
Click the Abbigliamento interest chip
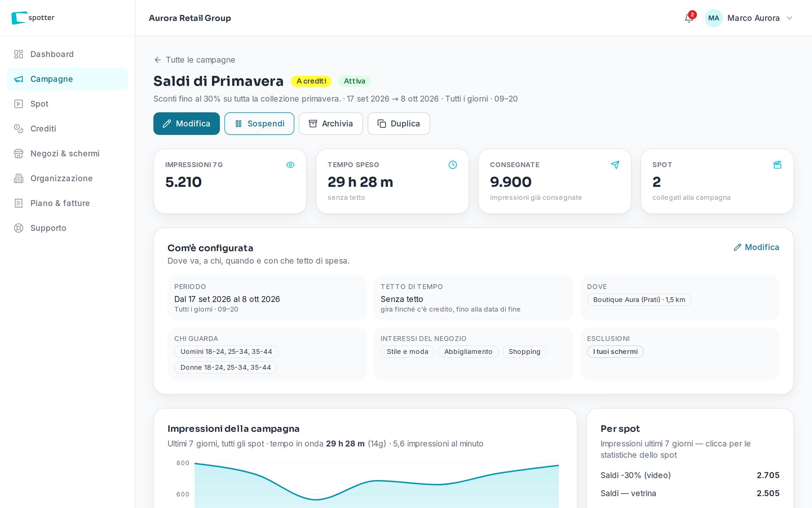pos(468,352)
